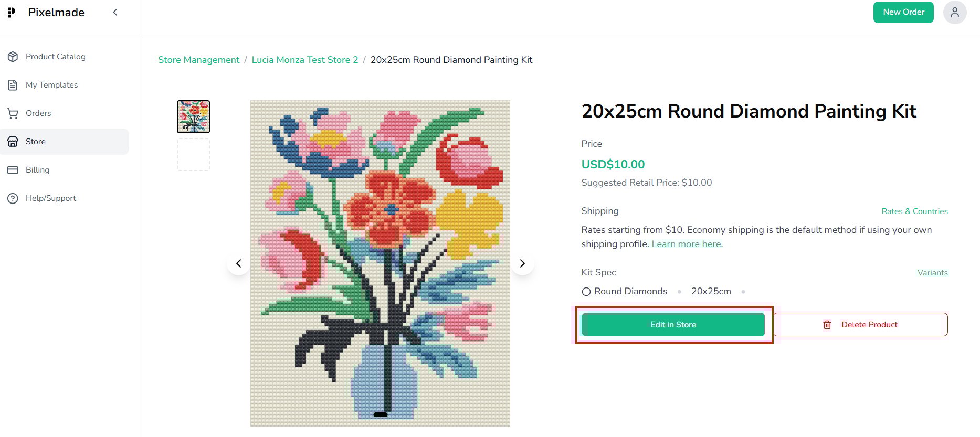Select the Round Diamonds radio option
This screenshot has width=980, height=437.
(x=586, y=292)
